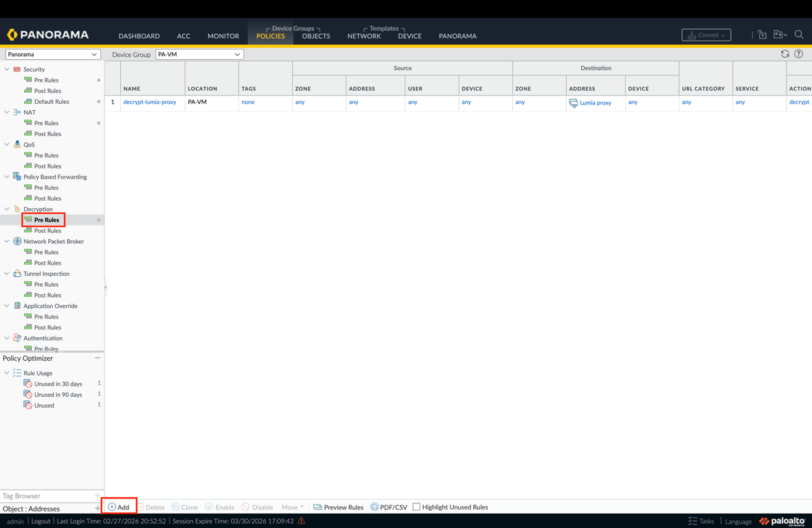812x528 pixels.
Task: Go to the PANORAMA tab
Action: 458,36
